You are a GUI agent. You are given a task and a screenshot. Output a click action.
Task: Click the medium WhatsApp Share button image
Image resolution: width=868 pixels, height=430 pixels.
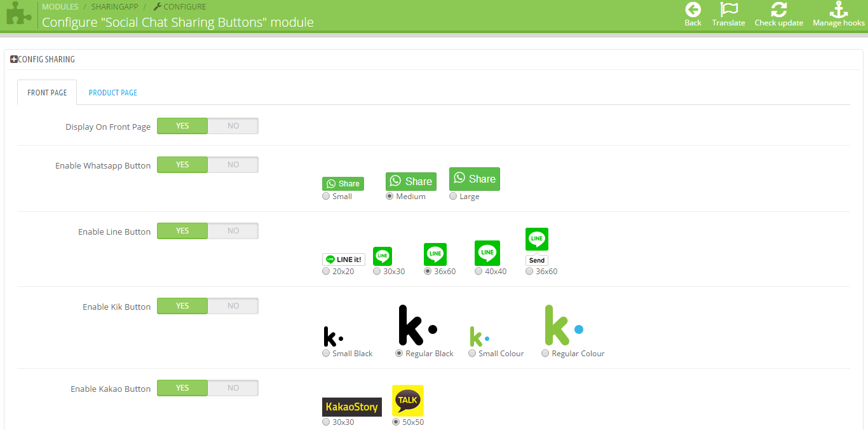[x=411, y=181]
